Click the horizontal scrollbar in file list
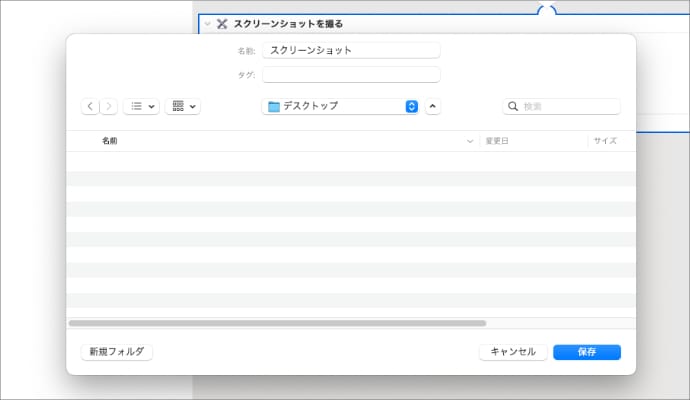 coord(277,323)
